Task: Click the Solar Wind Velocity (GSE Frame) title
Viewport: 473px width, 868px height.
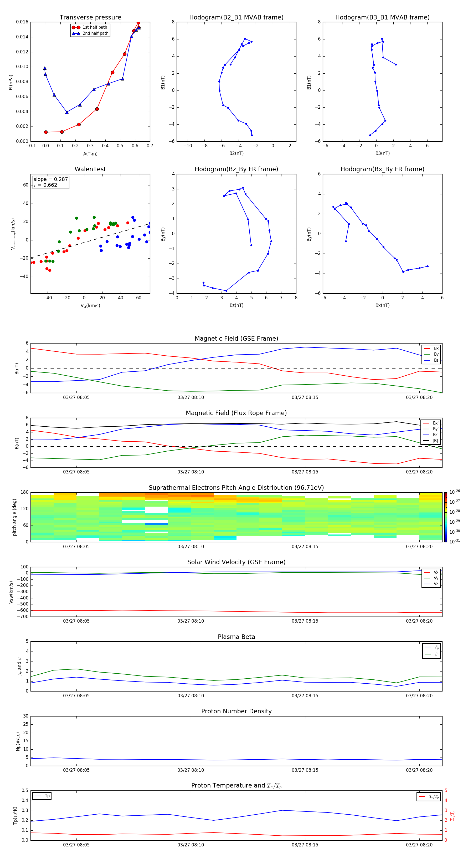Action: [236, 562]
